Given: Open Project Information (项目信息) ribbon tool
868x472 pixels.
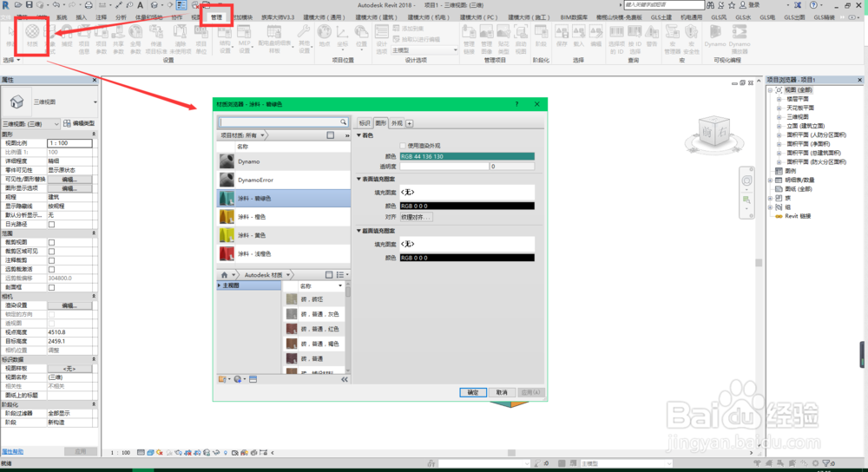Looking at the screenshot, I should coord(84,39).
